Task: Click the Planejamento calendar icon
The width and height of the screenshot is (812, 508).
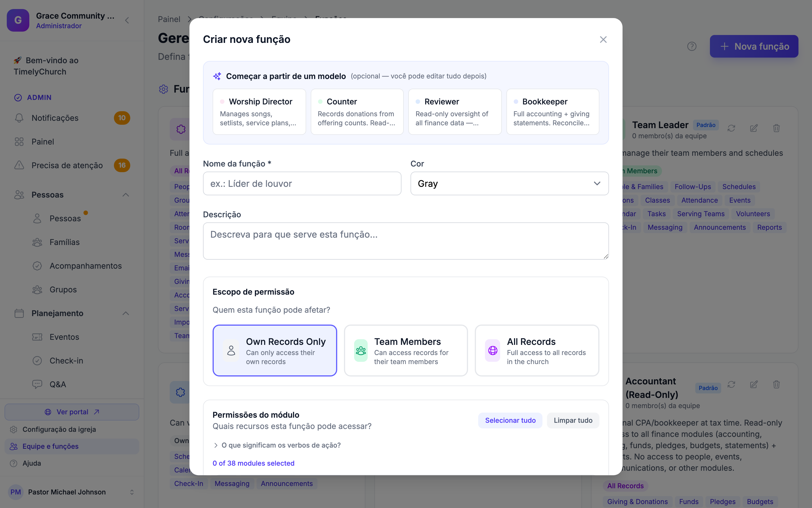Action: click(x=19, y=313)
